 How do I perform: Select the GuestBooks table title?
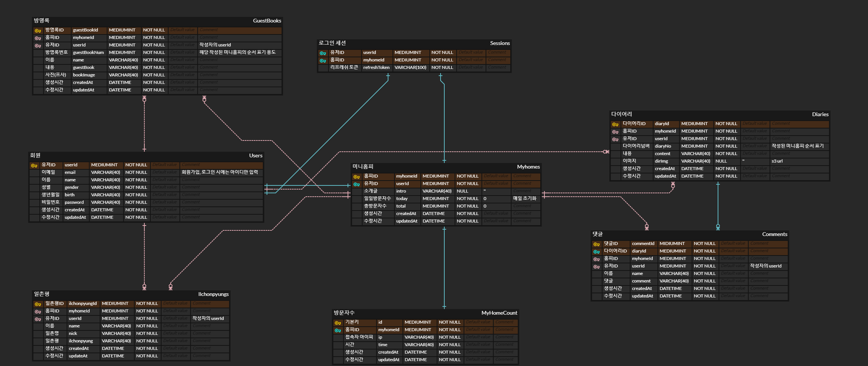[267, 21]
